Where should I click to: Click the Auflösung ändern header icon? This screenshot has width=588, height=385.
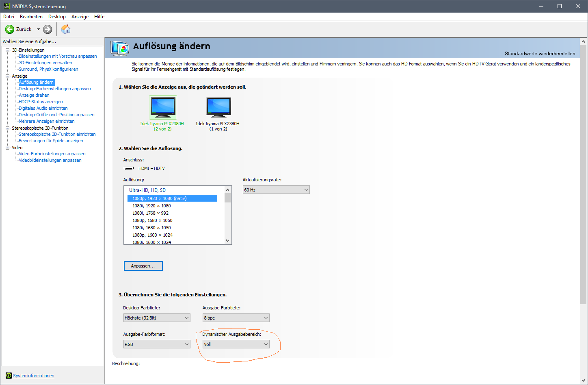click(x=120, y=48)
